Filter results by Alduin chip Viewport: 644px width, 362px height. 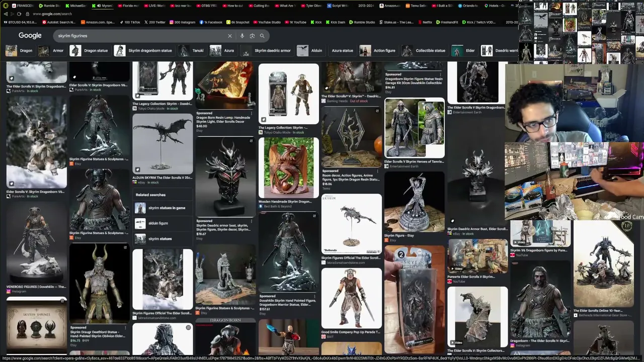310,50
